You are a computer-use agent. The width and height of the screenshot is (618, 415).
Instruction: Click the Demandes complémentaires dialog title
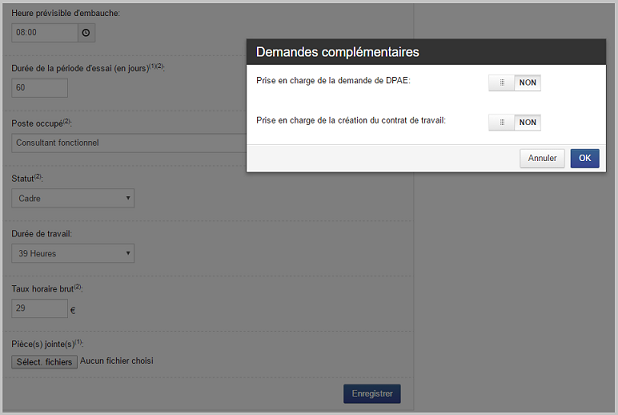click(x=337, y=52)
